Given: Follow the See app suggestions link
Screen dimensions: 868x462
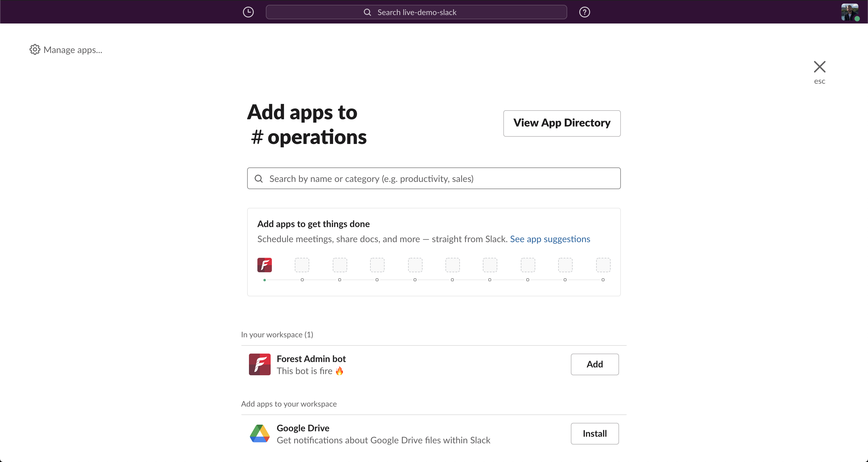Looking at the screenshot, I should [550, 239].
